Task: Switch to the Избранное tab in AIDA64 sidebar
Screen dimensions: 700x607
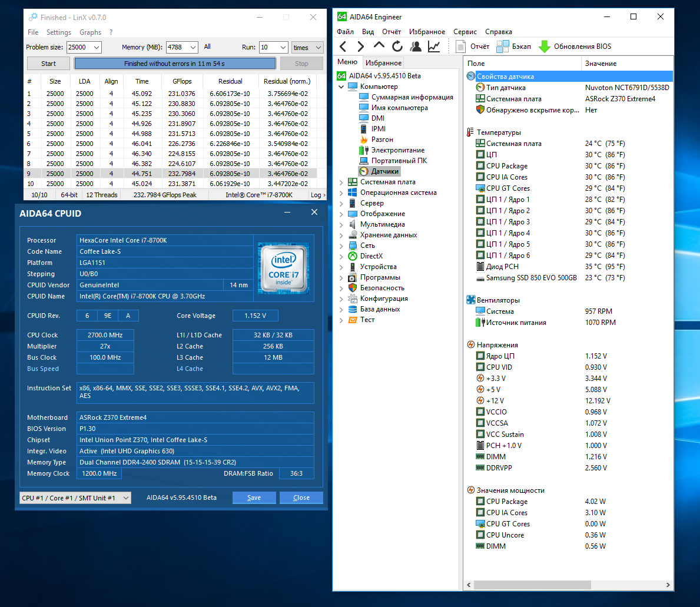Action: 383,63
